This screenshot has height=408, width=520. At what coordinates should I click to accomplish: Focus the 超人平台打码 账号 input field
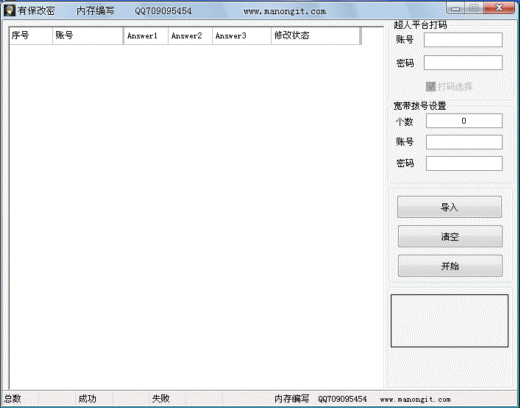click(x=463, y=40)
